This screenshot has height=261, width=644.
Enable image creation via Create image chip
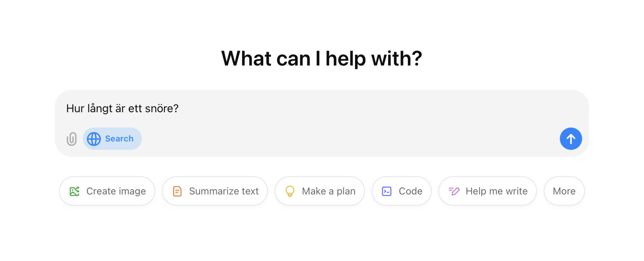coord(107,191)
